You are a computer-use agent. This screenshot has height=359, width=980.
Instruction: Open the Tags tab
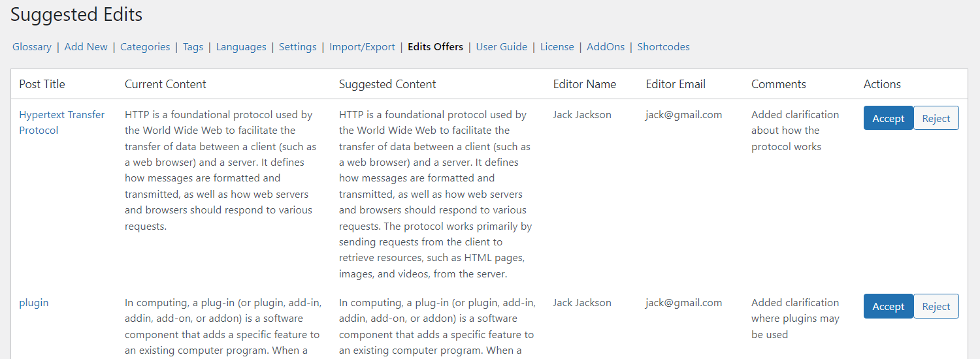click(x=193, y=47)
